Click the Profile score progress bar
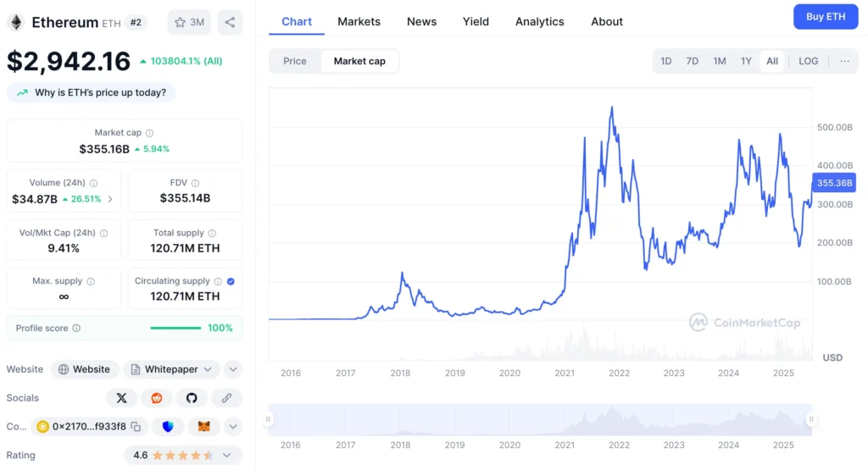Viewport: 868px width, 470px height. (175, 329)
